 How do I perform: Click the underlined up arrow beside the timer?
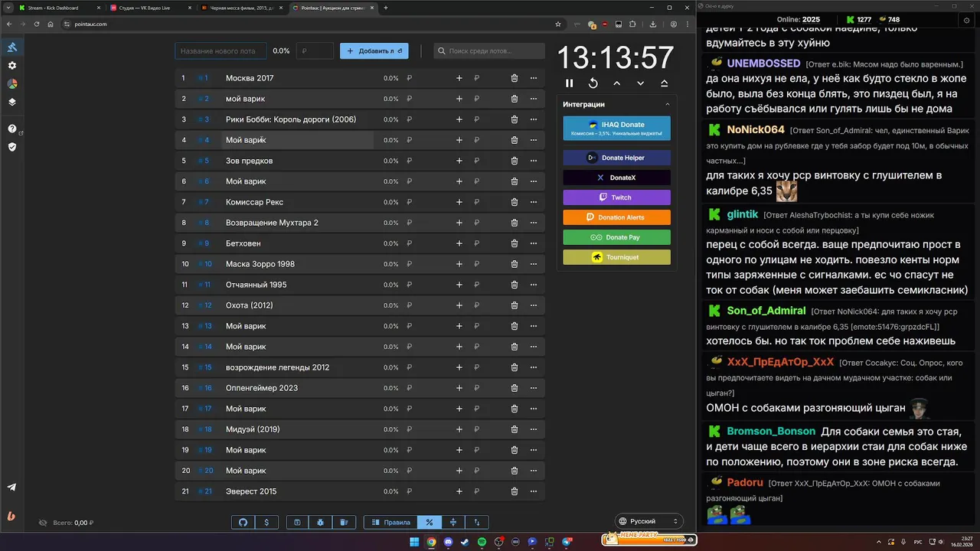664,83
